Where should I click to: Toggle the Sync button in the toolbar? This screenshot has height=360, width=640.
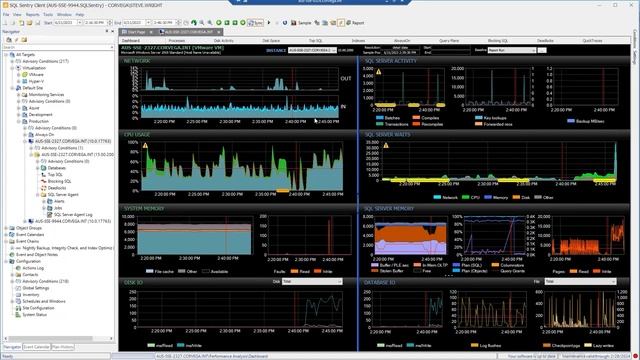click(x=256, y=23)
